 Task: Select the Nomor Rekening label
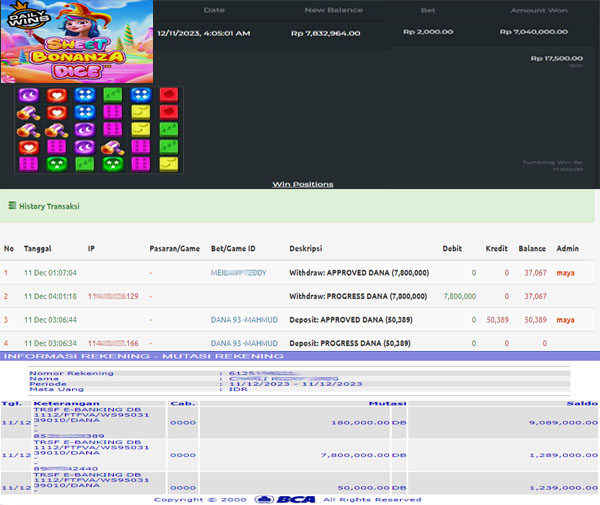(x=72, y=373)
